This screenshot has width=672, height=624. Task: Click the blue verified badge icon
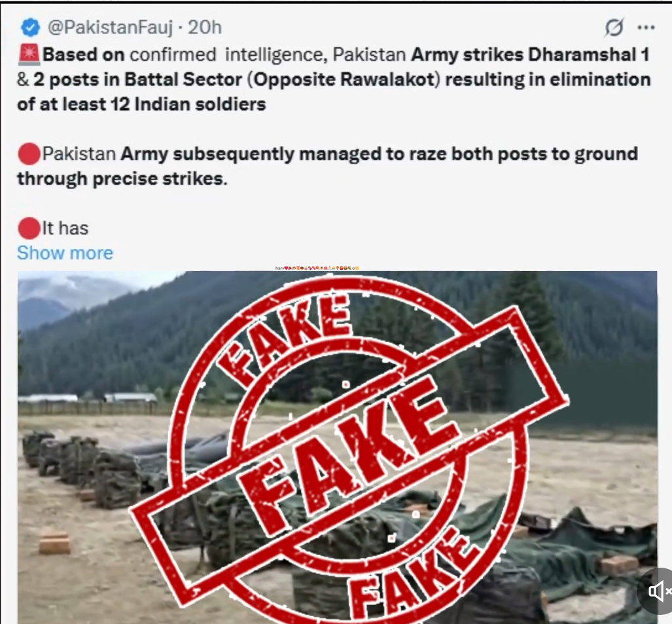(30, 28)
